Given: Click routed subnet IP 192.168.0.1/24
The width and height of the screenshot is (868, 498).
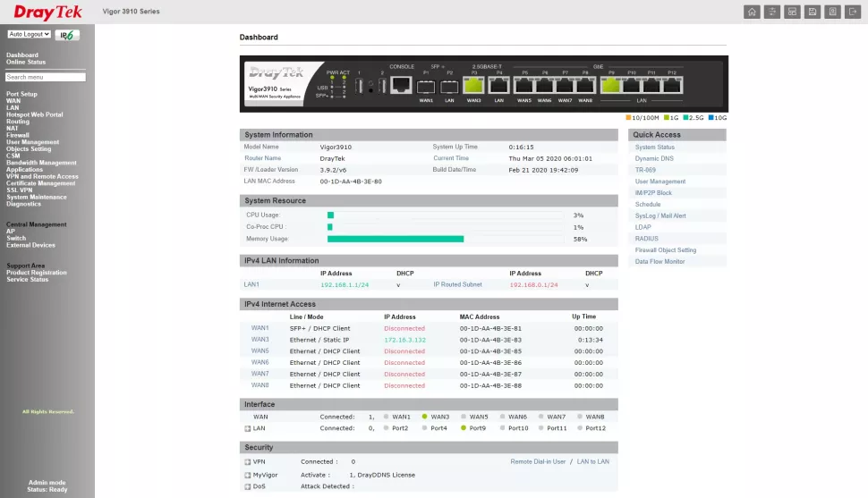Looking at the screenshot, I should coord(533,285).
